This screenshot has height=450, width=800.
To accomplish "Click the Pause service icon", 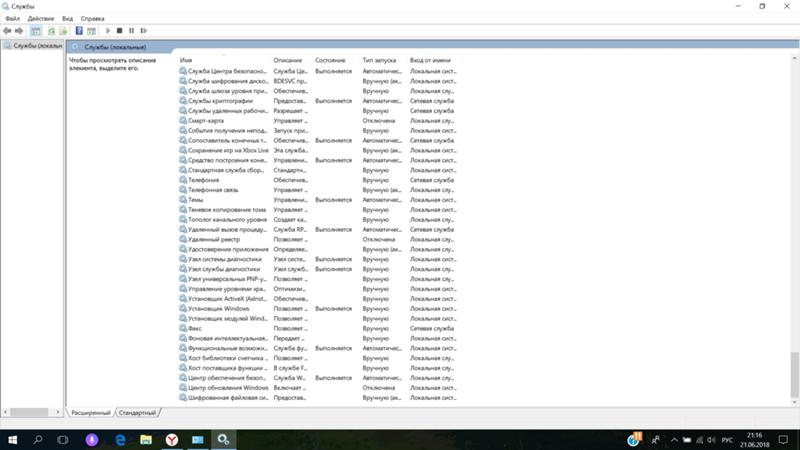I will click(132, 31).
